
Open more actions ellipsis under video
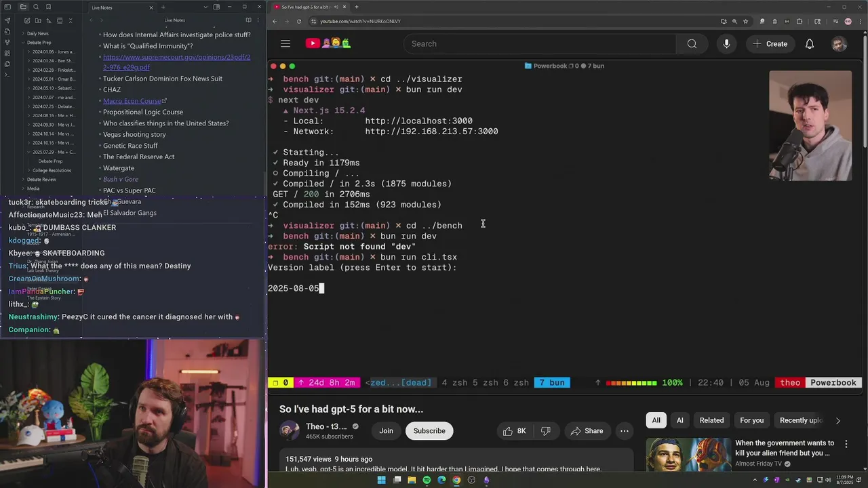coord(624,431)
